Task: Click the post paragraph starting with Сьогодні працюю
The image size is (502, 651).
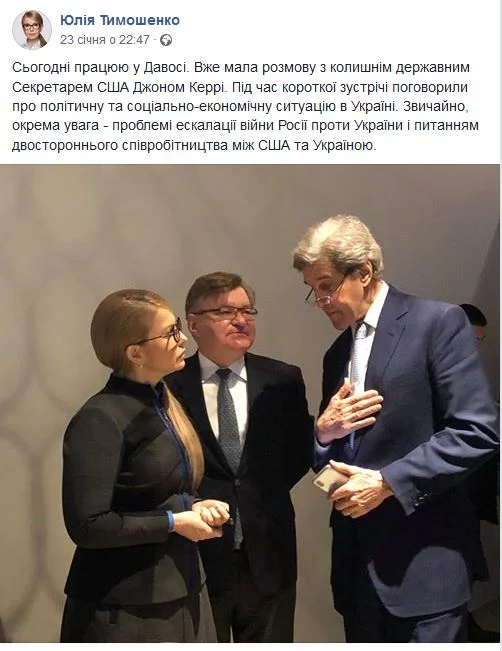Action: (x=245, y=107)
